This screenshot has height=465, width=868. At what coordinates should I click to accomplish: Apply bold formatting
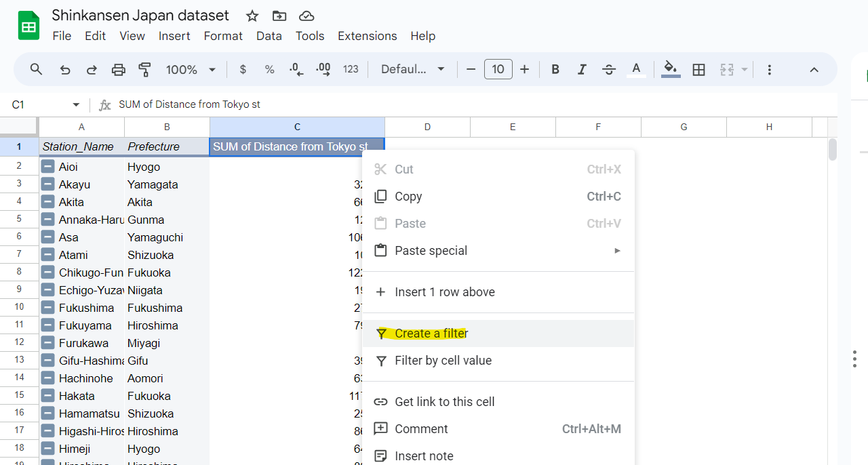(x=555, y=69)
